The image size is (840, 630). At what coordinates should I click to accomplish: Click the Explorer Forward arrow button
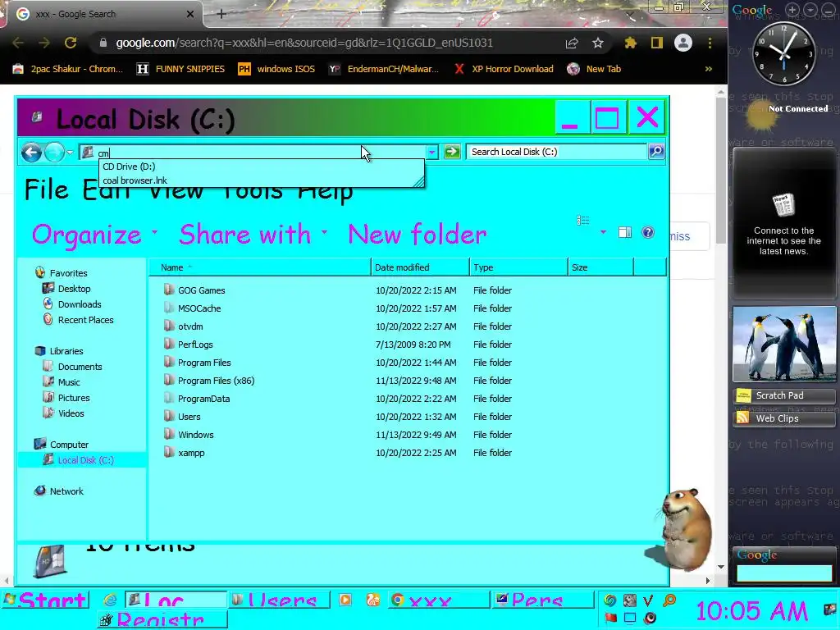click(54, 153)
